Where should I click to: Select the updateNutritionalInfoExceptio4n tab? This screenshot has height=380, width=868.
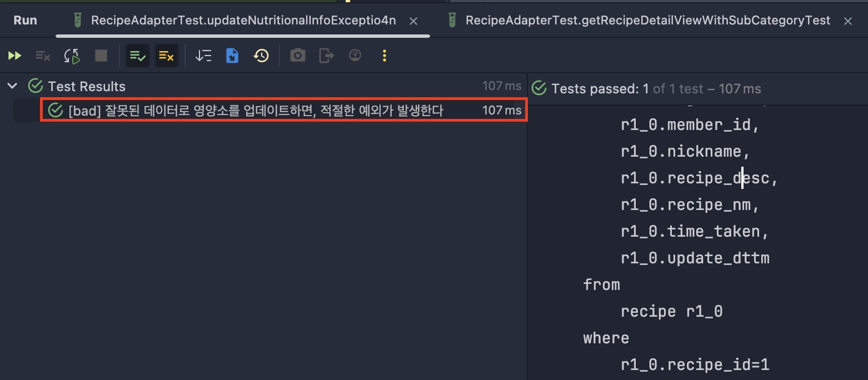(245, 20)
